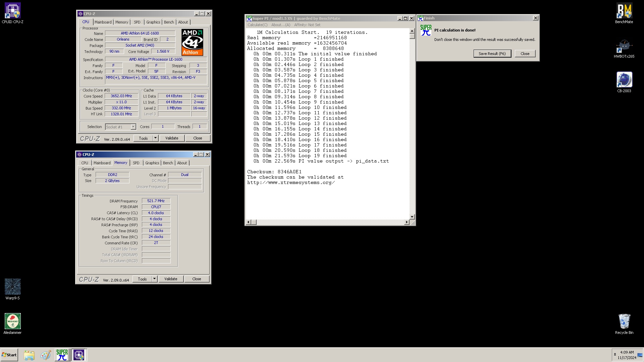This screenshot has height=362, width=644.
Task: Open the paint palette taskbar icon
Action: [46, 355]
